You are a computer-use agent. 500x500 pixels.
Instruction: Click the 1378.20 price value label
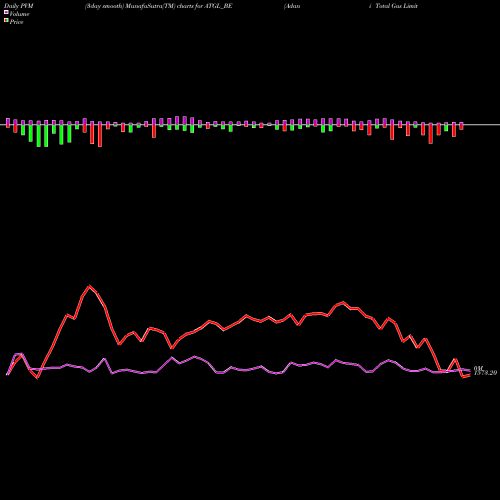click(x=485, y=373)
